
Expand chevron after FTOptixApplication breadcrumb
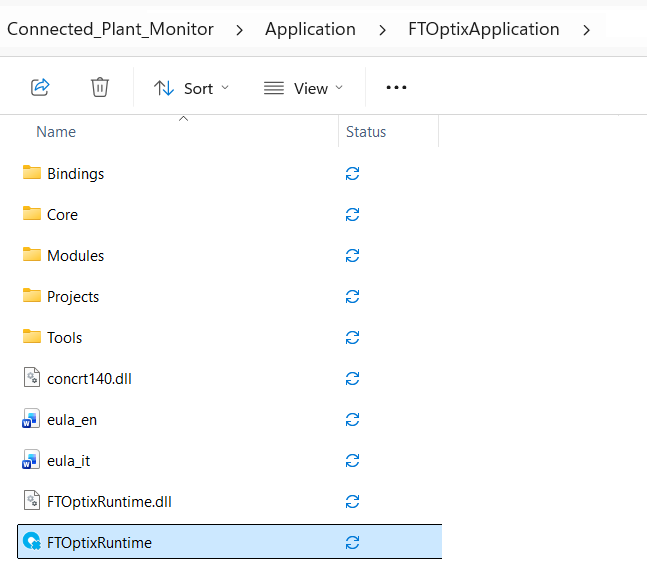586,30
